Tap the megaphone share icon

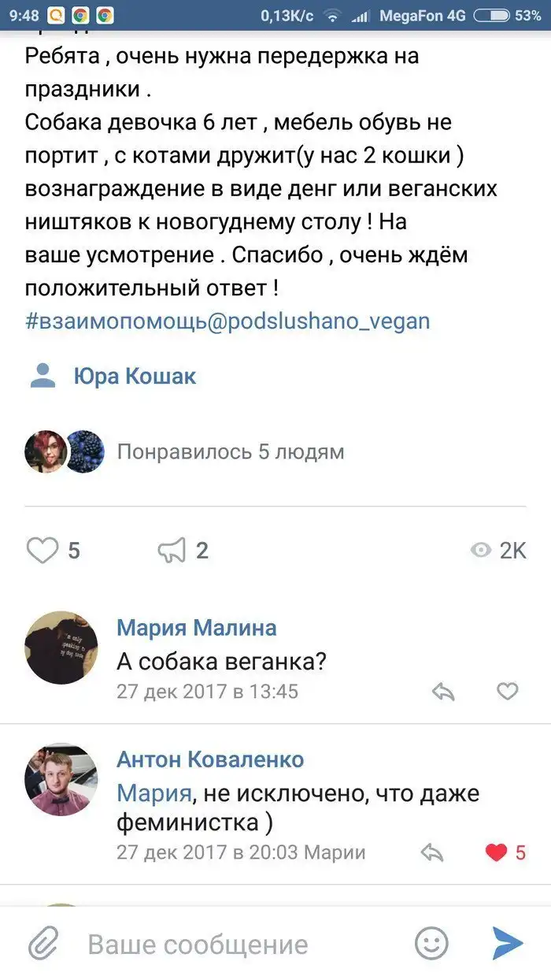[172, 550]
